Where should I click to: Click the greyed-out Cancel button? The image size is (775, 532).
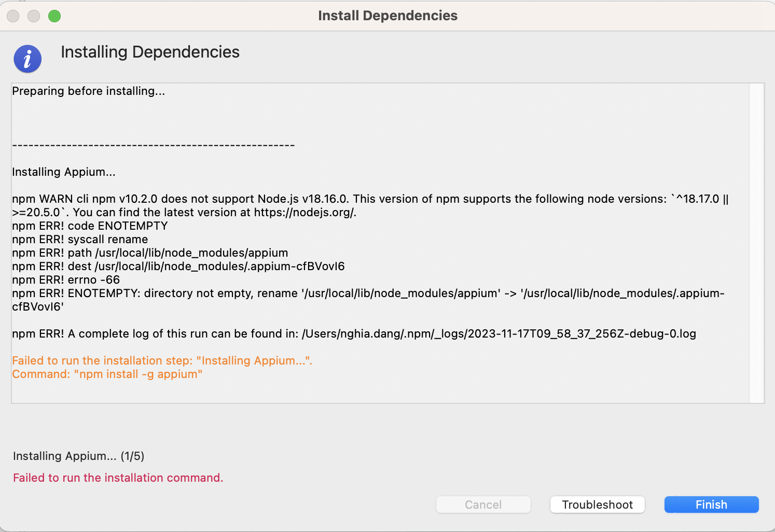[x=483, y=505]
